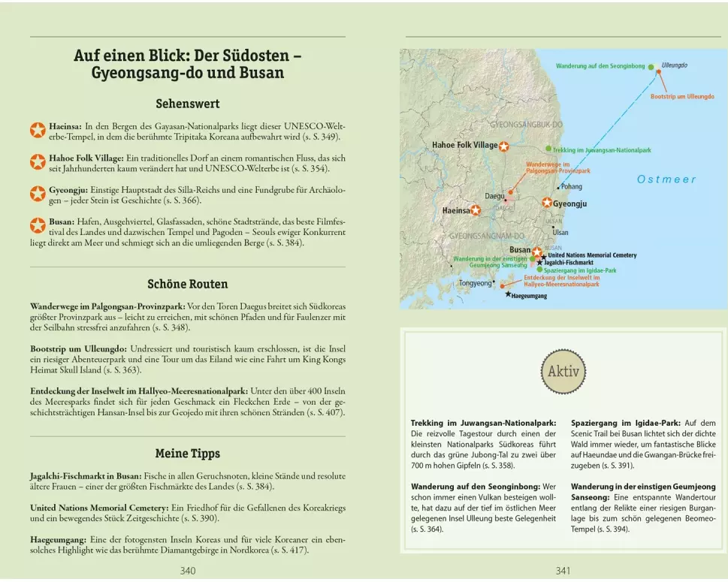Click page number 340 at the bottom
The height and width of the screenshot is (582, 728).
pyautogui.click(x=188, y=571)
